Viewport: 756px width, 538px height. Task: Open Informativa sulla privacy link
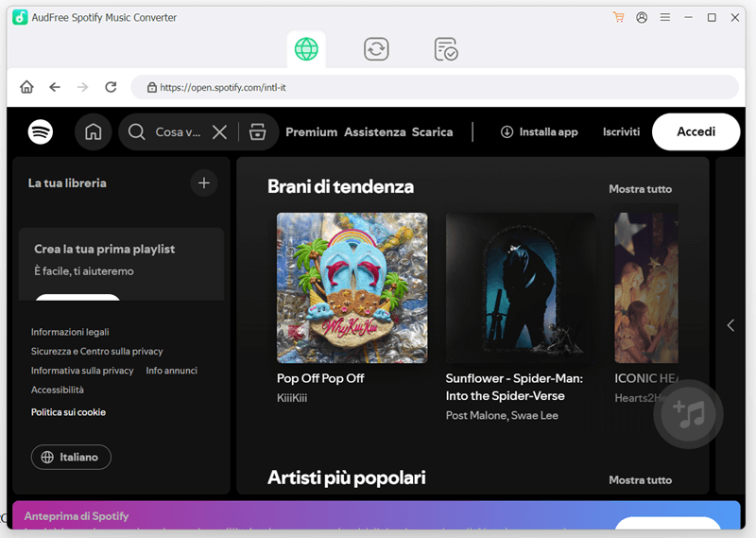82,371
